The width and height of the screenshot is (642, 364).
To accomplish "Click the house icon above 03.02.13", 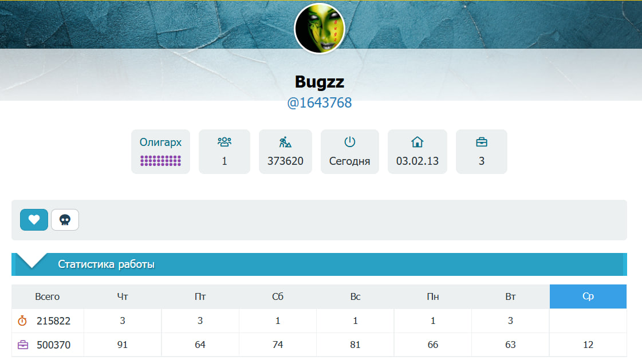I will coord(417,142).
